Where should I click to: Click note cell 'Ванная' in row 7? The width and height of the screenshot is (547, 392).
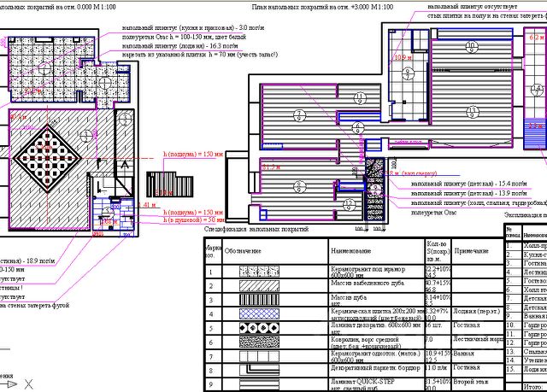[463, 354]
